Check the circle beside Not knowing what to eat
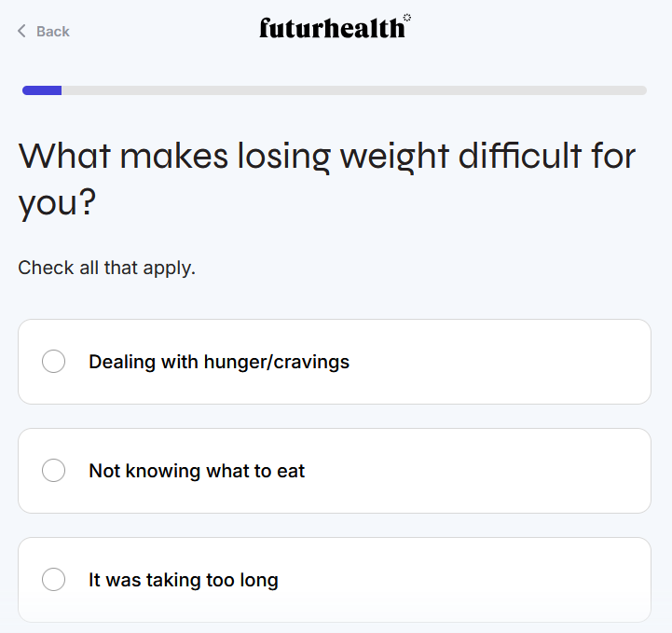Screen dimensions: 672x633 point(54,471)
